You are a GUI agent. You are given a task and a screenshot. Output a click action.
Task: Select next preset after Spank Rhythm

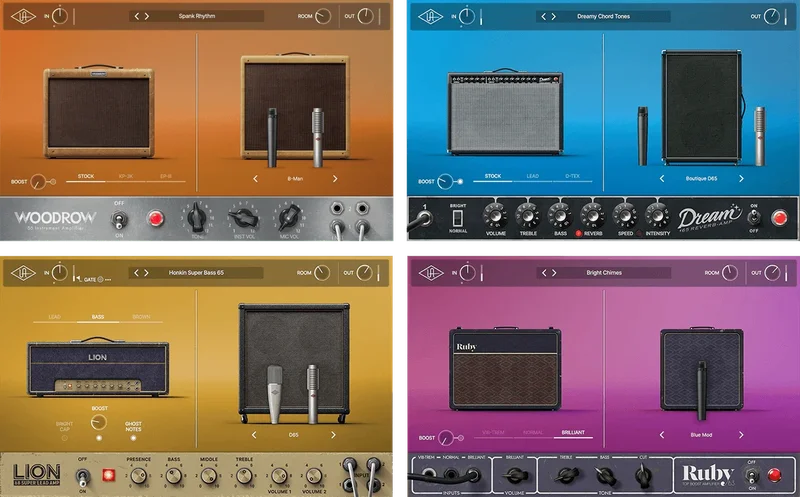(146, 16)
